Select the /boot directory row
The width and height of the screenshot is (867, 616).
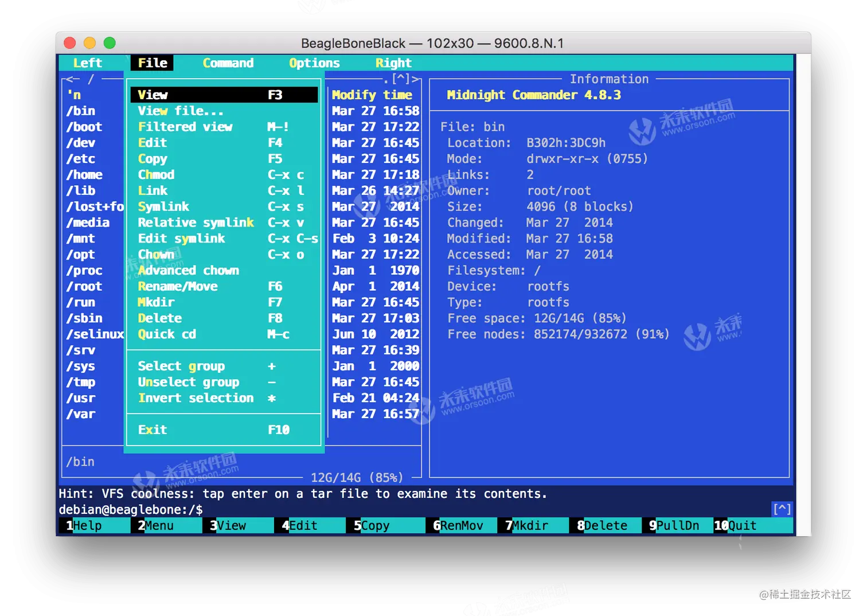84,127
